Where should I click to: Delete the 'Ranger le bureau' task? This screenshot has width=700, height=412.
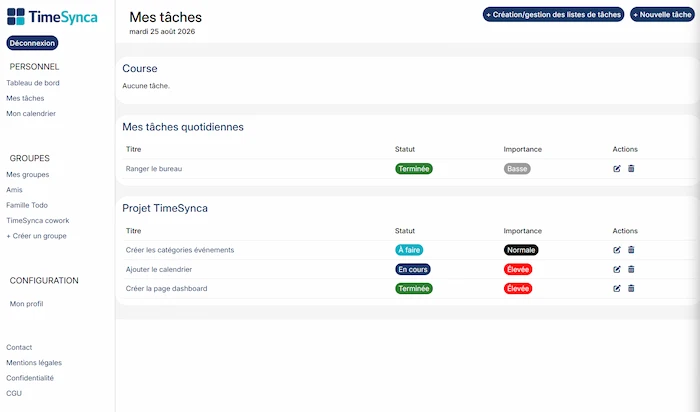pos(631,168)
